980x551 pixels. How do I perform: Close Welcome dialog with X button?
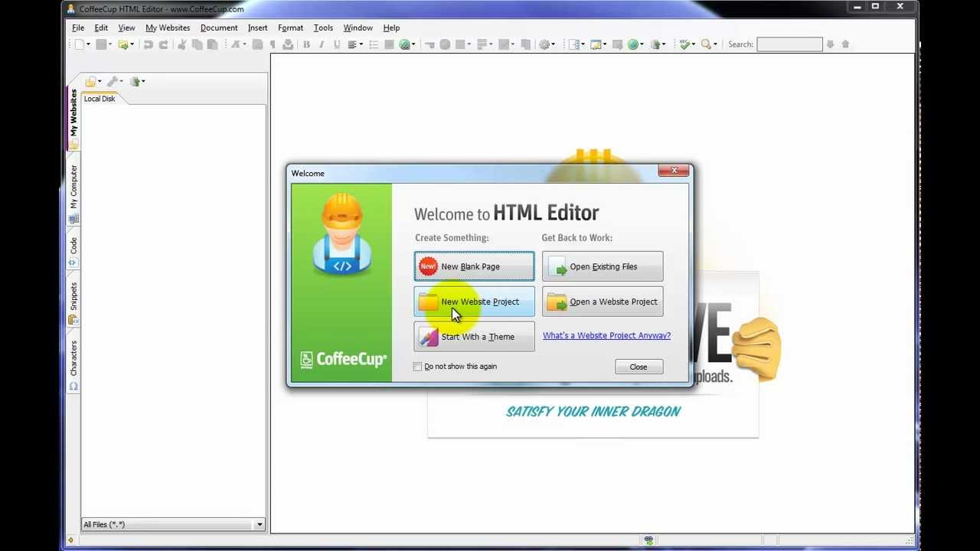[x=675, y=171]
